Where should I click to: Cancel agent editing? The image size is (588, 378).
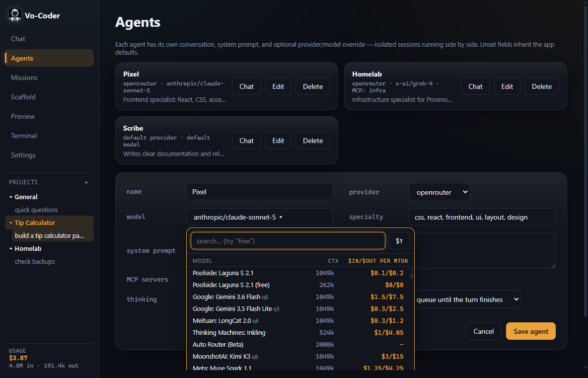[x=483, y=331]
